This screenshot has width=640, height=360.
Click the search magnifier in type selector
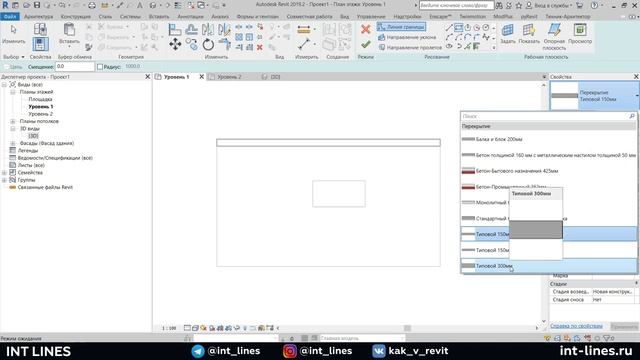click(x=632, y=116)
